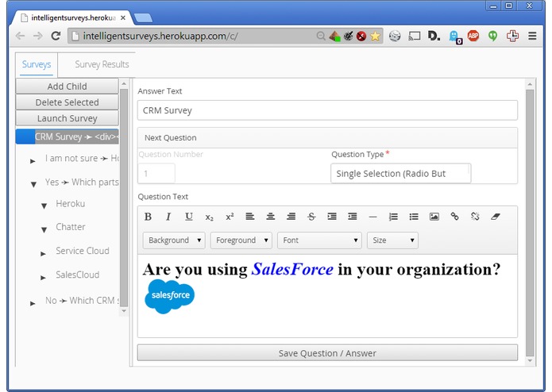This screenshot has width=552, height=392.
Task: Go back in browser history
Action: tap(21, 36)
